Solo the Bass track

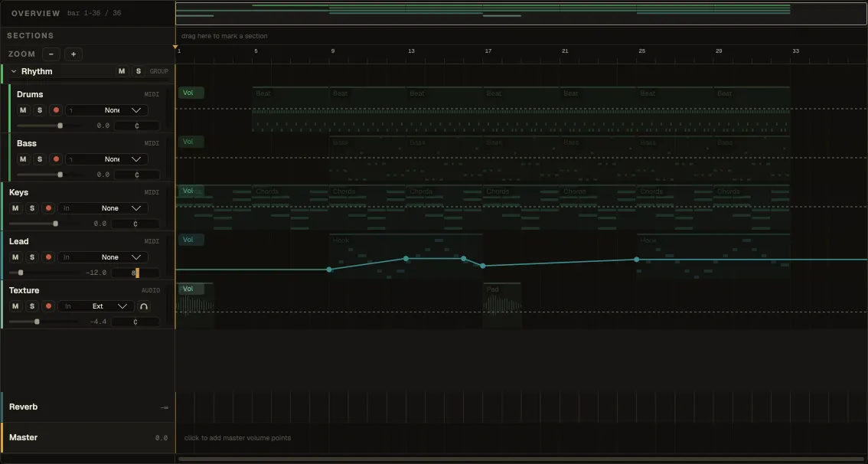point(39,159)
